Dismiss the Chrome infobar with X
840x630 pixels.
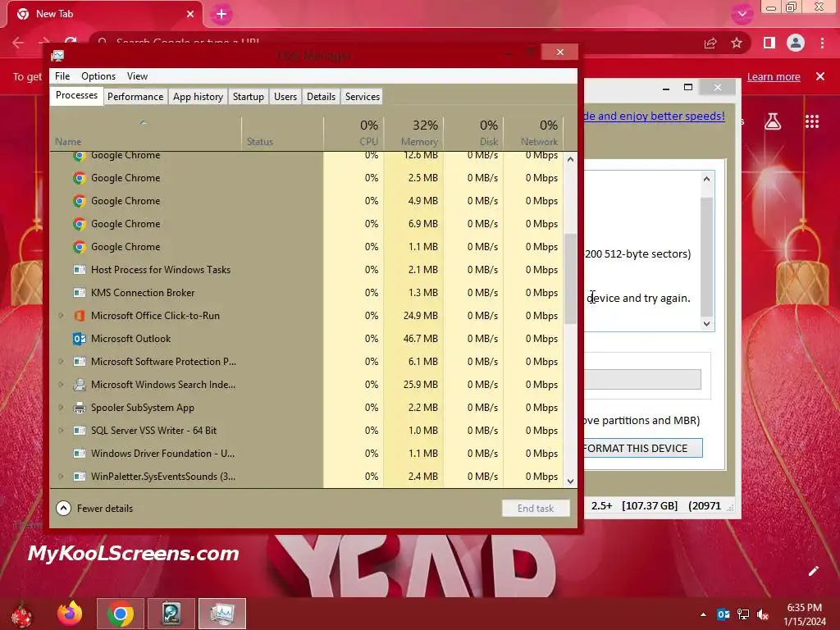(x=820, y=76)
